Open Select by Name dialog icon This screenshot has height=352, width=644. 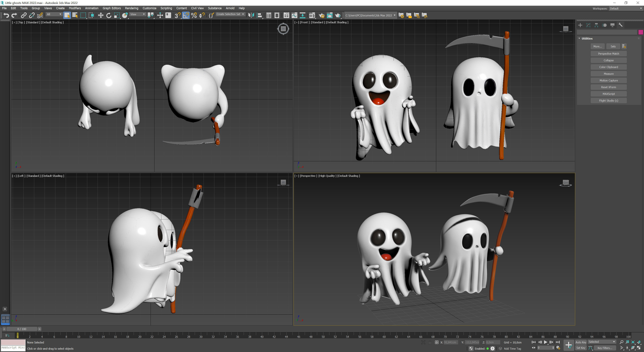click(x=75, y=15)
